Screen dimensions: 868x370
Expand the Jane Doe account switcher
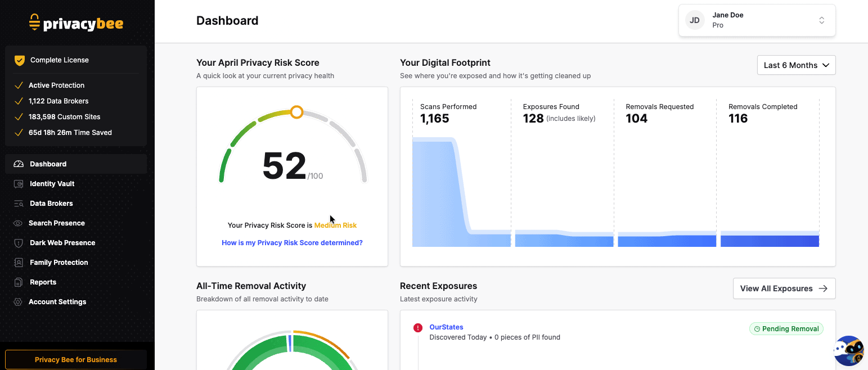point(757,20)
